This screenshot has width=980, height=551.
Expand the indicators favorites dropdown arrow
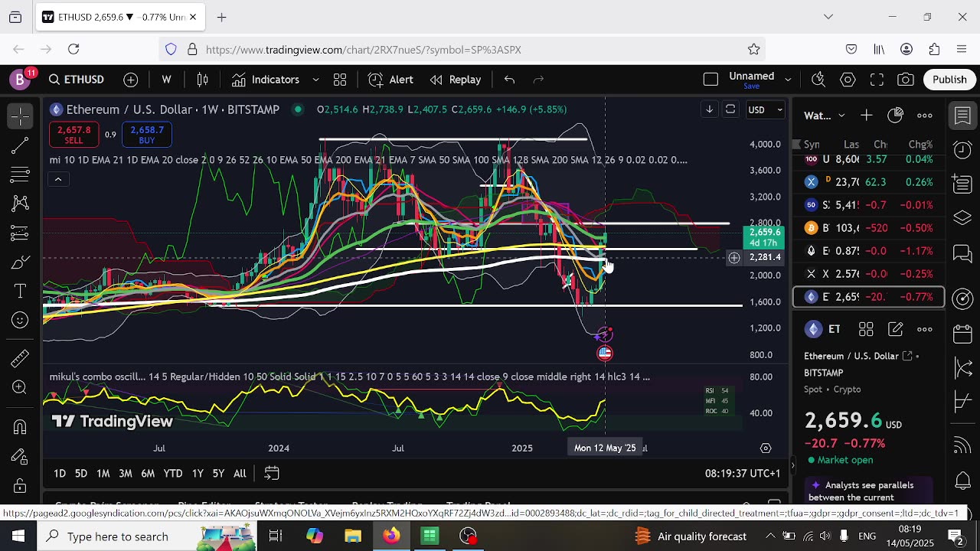315,80
